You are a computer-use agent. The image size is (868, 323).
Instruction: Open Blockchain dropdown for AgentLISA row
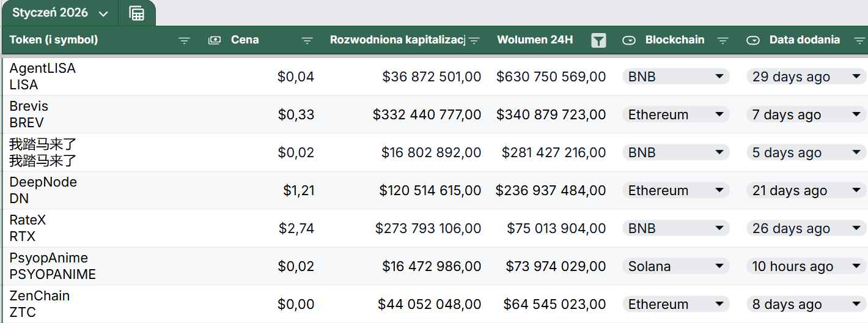coord(676,76)
